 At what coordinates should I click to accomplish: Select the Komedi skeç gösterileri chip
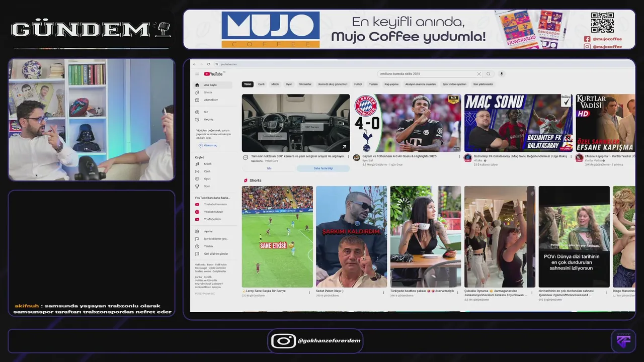tap(333, 84)
